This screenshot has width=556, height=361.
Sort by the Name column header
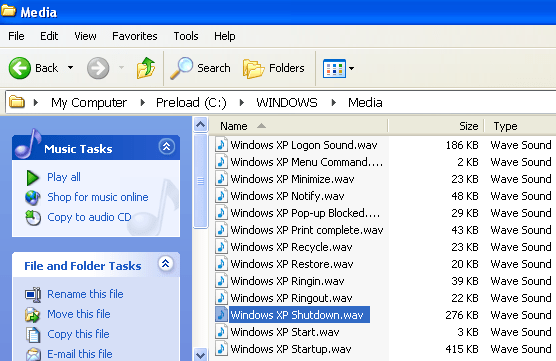[299, 126]
